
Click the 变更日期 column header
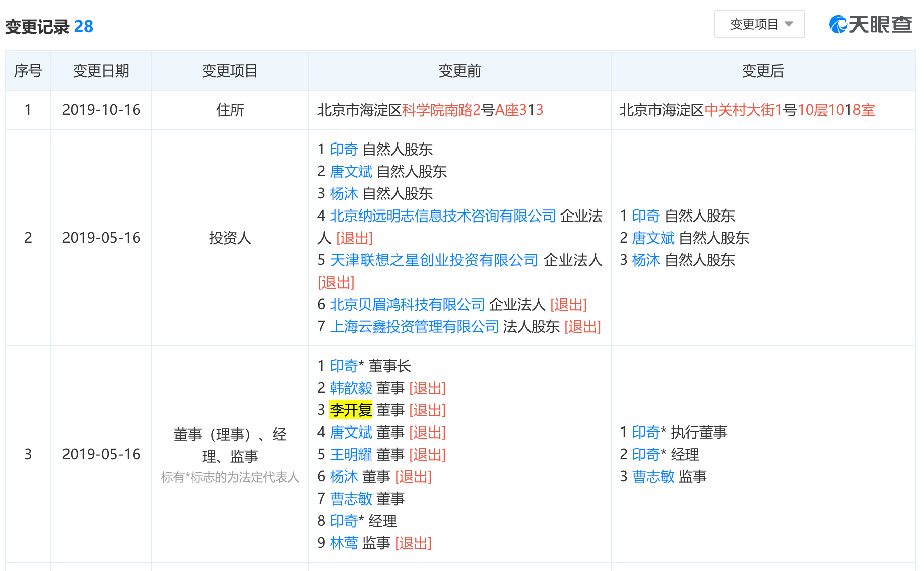pyautogui.click(x=101, y=71)
